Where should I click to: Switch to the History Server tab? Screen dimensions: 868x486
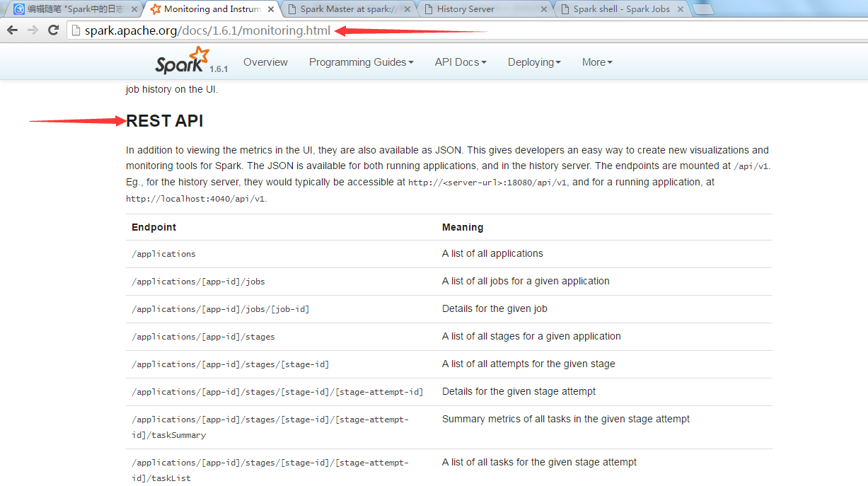point(484,9)
